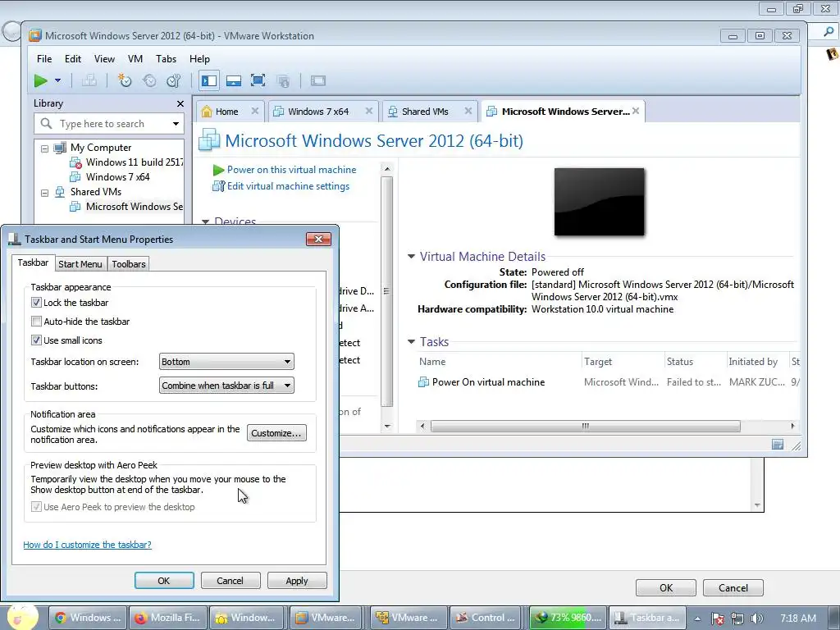The image size is (840, 630).
Task: Click the volume speaker tray icon
Action: point(757,619)
